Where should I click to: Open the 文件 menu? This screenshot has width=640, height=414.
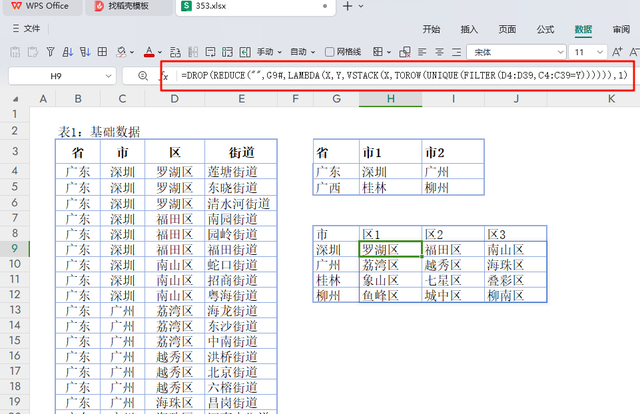31,28
